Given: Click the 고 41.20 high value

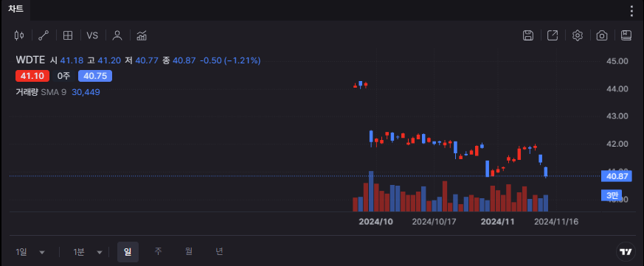Looking at the screenshot, I should [x=104, y=60].
